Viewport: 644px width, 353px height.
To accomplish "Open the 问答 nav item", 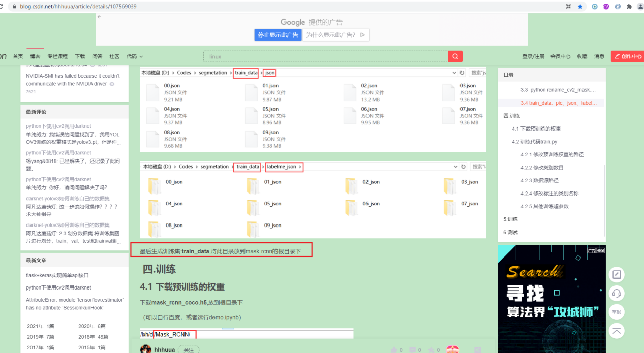I will [x=97, y=56].
